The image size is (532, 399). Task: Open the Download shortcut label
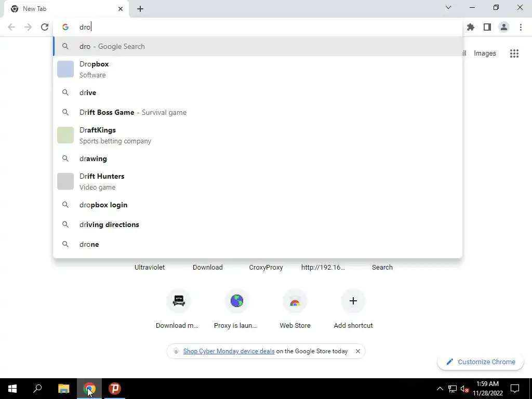click(208, 268)
